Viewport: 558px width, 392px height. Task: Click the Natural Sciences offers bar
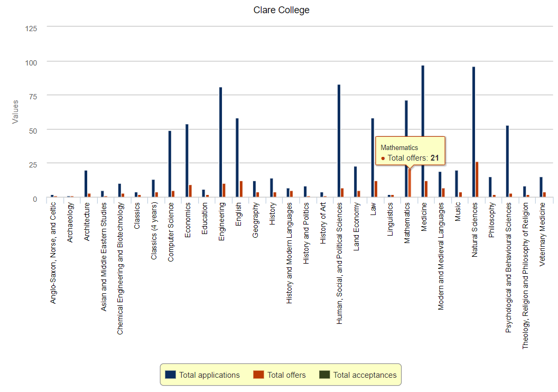pyautogui.click(x=477, y=180)
